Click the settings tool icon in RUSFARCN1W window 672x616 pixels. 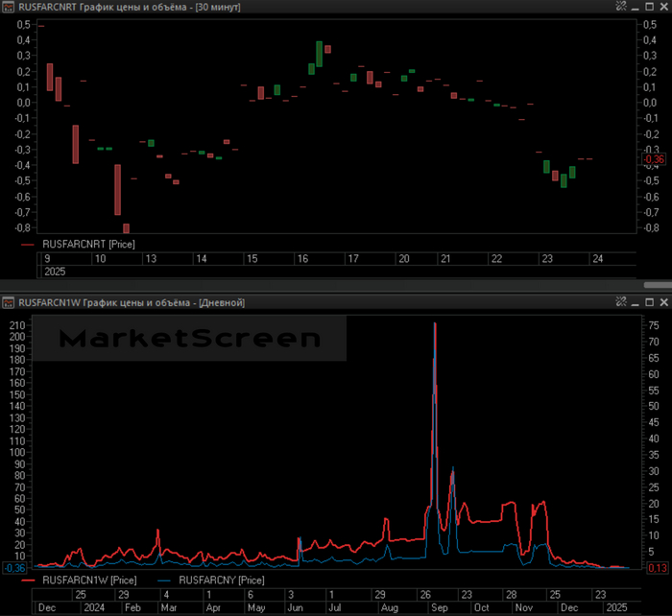point(621,302)
